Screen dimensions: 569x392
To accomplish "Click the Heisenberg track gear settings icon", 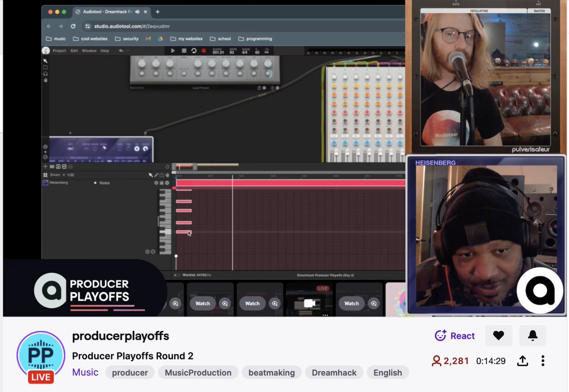I will (x=156, y=183).
